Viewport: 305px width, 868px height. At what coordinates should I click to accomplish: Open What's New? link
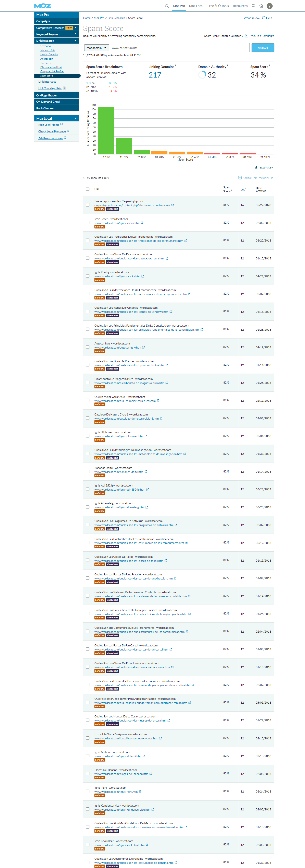point(252,18)
